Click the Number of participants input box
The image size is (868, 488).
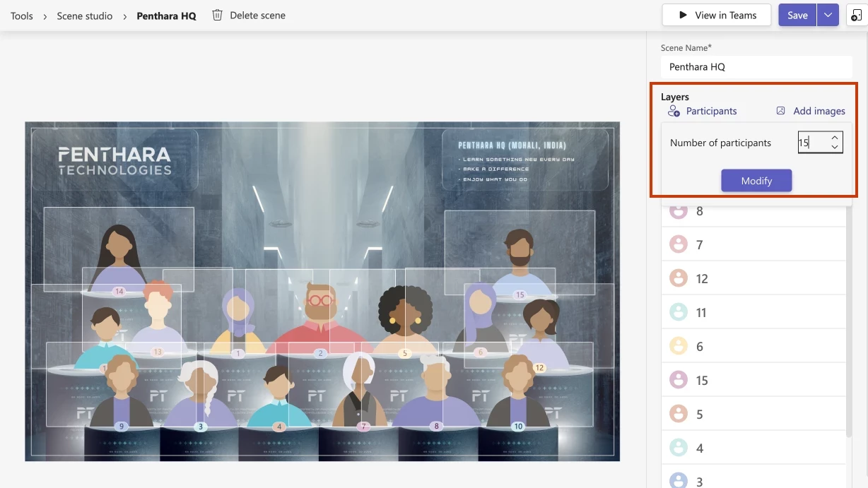[x=821, y=143]
